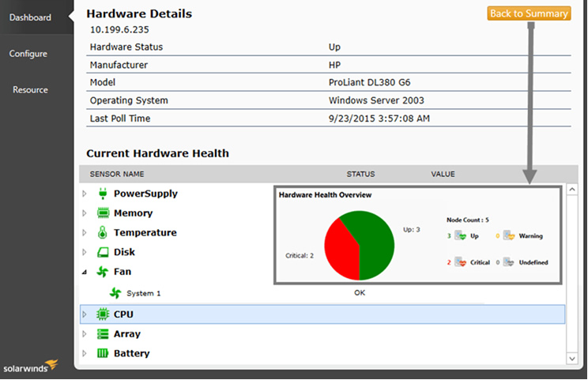Click the CPU processor icon
This screenshot has width=588, height=380.
point(103,314)
